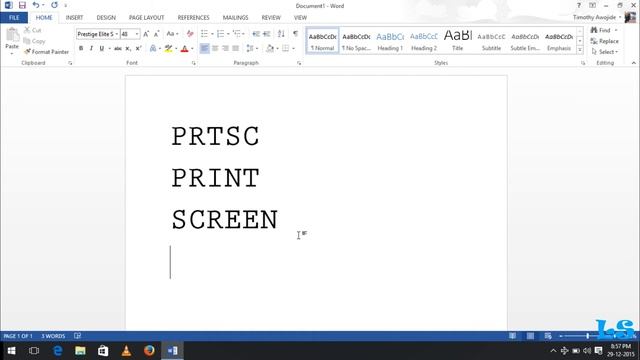Open the FILE tab
Viewport: 640px width, 360px height.
(14, 18)
